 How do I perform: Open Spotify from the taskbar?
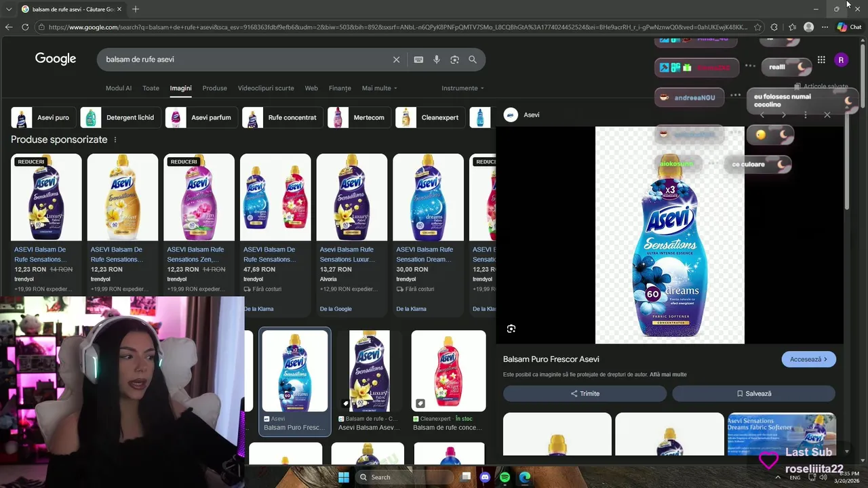point(505,477)
